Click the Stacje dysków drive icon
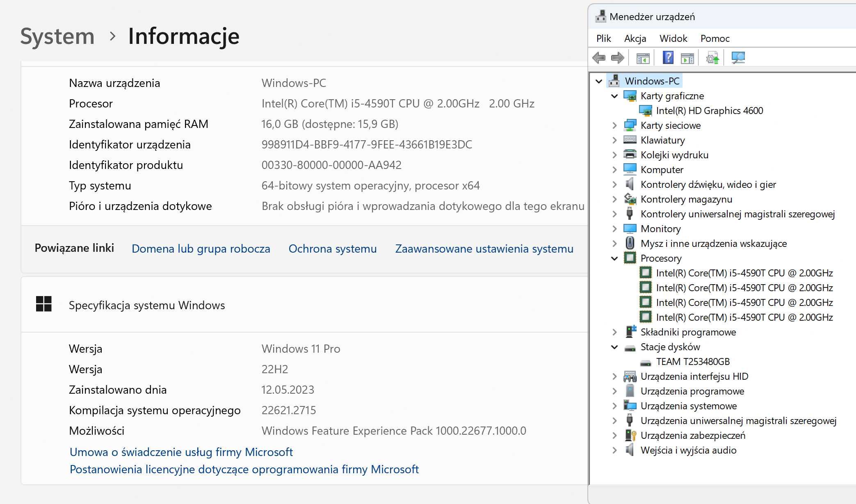 click(x=630, y=348)
